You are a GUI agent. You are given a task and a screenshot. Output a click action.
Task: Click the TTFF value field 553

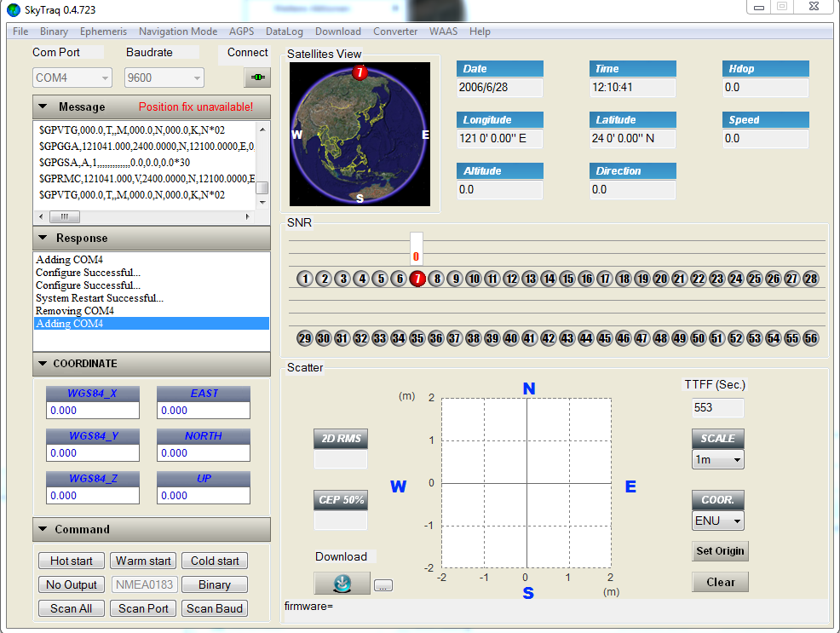(x=718, y=407)
